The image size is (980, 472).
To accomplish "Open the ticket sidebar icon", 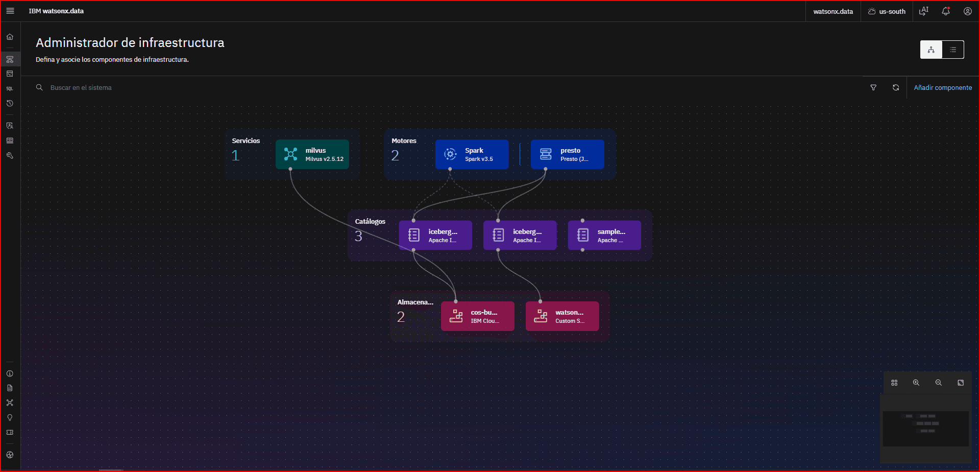I will [x=10, y=432].
